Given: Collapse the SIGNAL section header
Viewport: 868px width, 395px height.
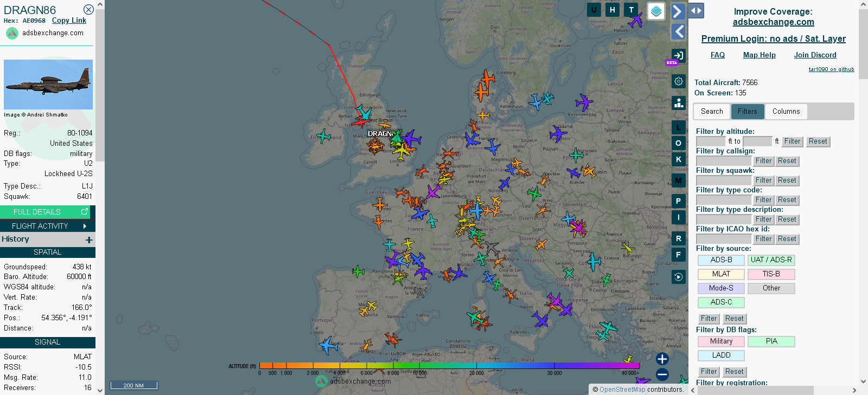Looking at the screenshot, I should [48, 342].
